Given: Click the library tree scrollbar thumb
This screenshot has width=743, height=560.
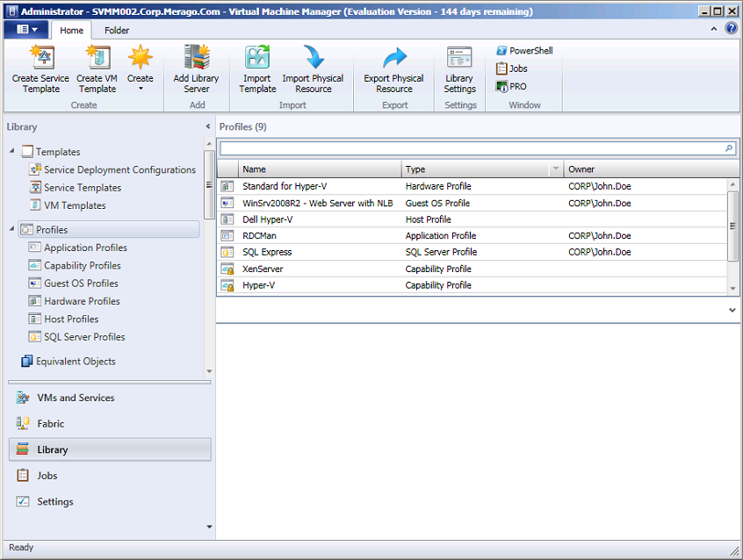Looking at the screenshot, I should click(x=209, y=185).
